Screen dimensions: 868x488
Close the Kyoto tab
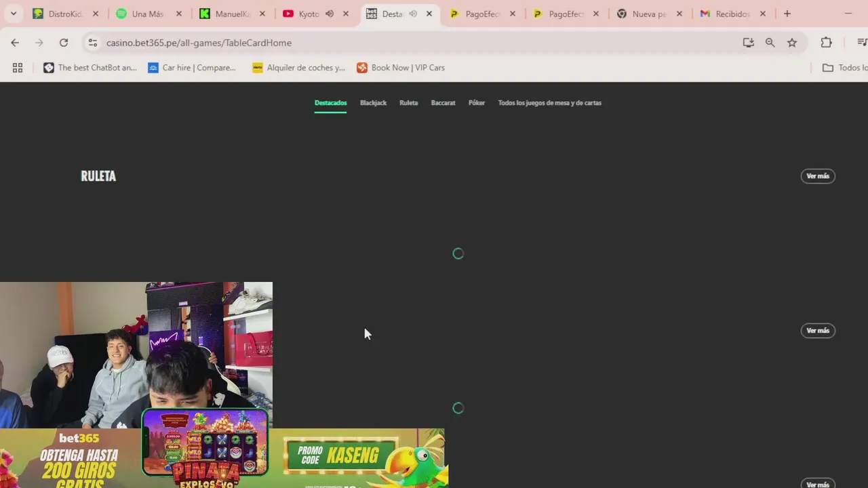pyautogui.click(x=346, y=14)
